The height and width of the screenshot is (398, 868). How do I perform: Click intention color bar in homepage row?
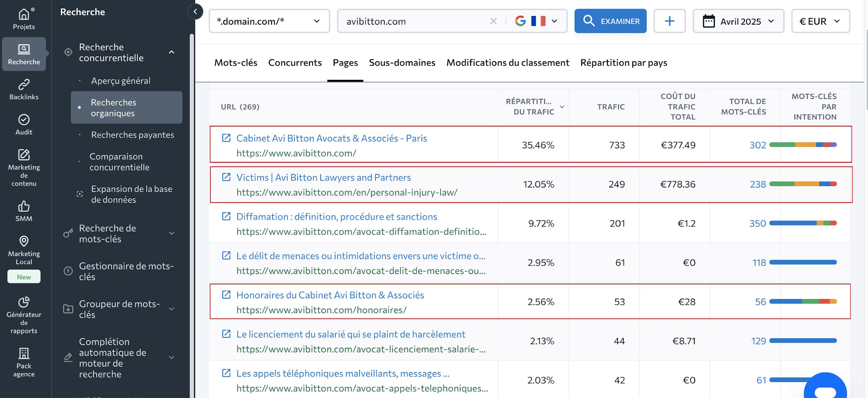pyautogui.click(x=803, y=144)
